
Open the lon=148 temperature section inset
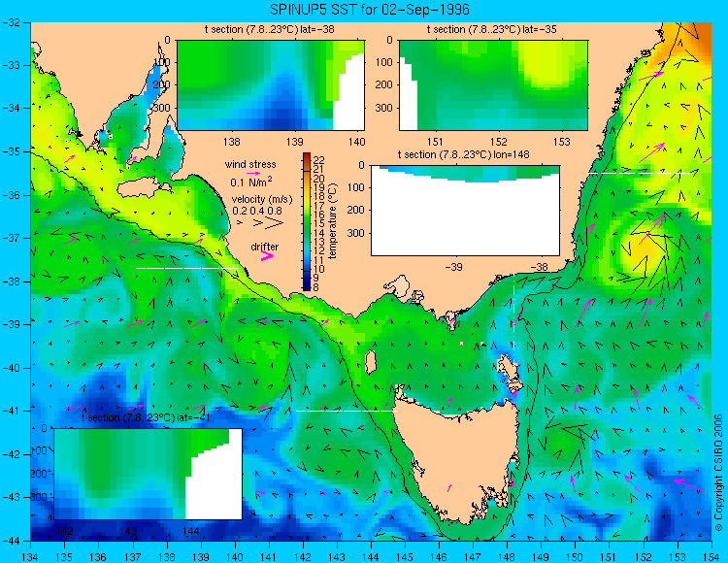[x=465, y=211]
